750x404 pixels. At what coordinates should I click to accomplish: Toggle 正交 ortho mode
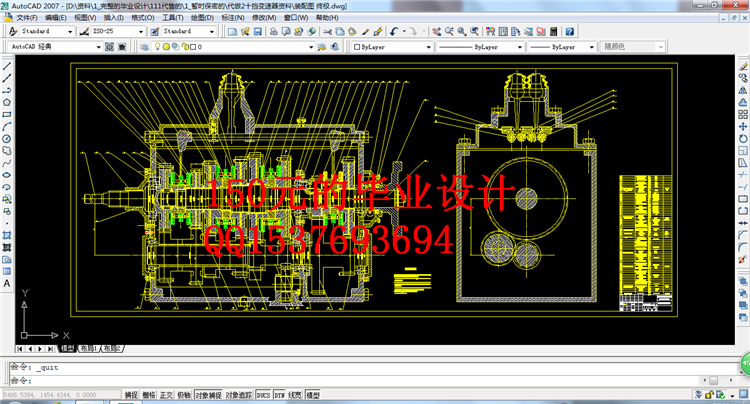[166, 395]
